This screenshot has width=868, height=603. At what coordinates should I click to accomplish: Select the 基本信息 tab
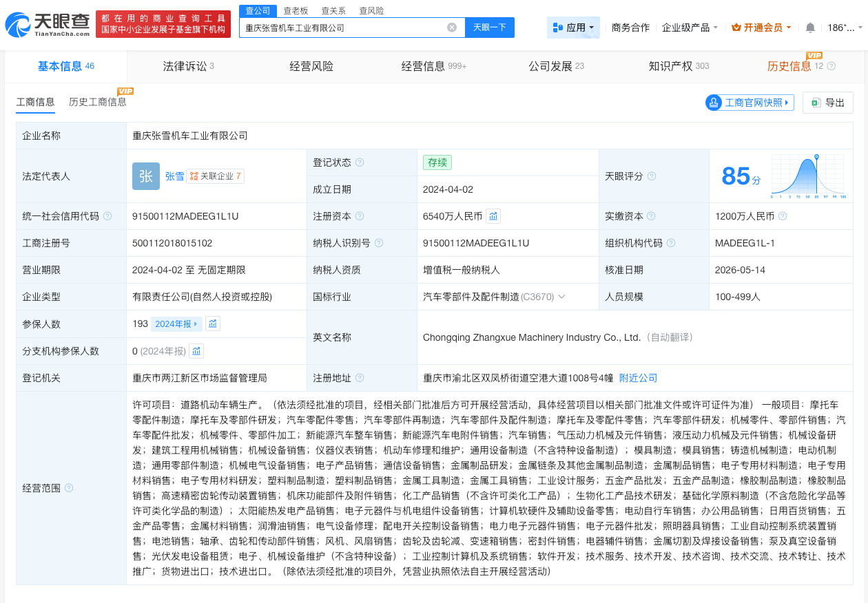65,66
